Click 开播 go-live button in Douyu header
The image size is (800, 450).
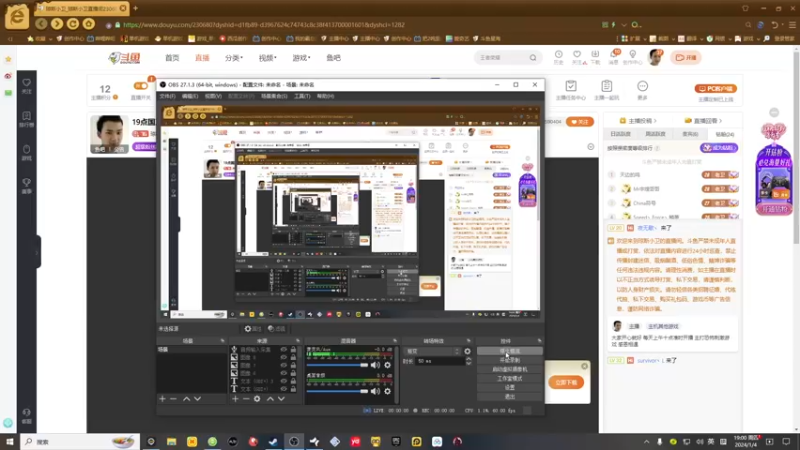click(x=686, y=58)
